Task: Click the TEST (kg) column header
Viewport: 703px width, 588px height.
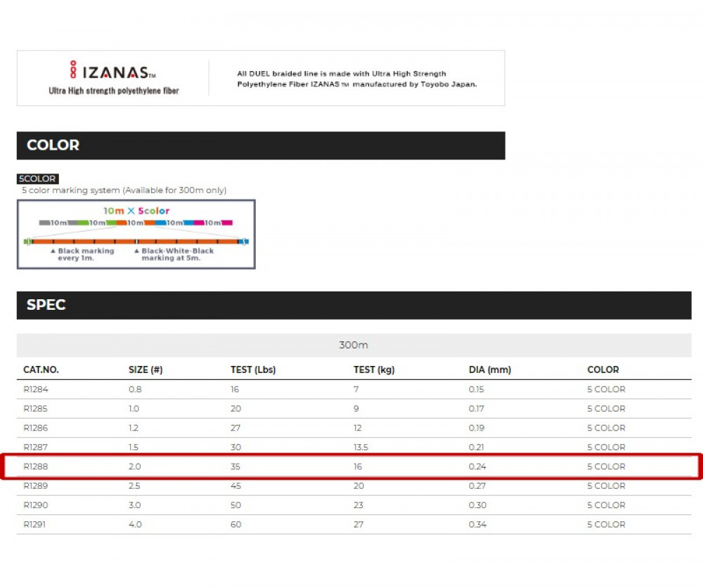Action: tap(374, 370)
